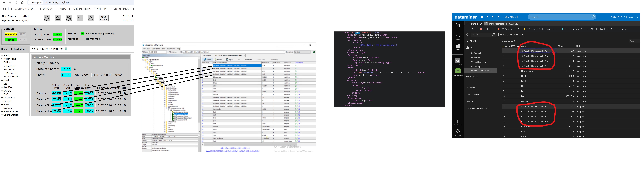Click the Stop Alarms button
Screen dimensions: 644x171
tap(104, 18)
